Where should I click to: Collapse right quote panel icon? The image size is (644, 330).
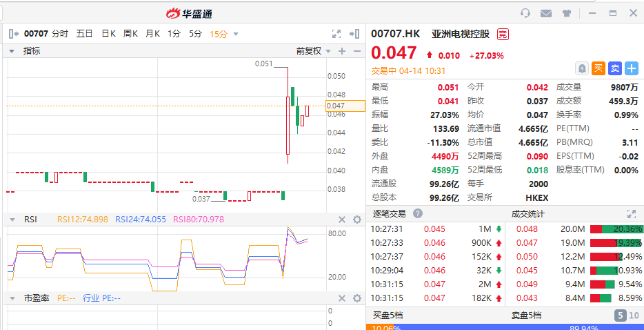[354, 34]
